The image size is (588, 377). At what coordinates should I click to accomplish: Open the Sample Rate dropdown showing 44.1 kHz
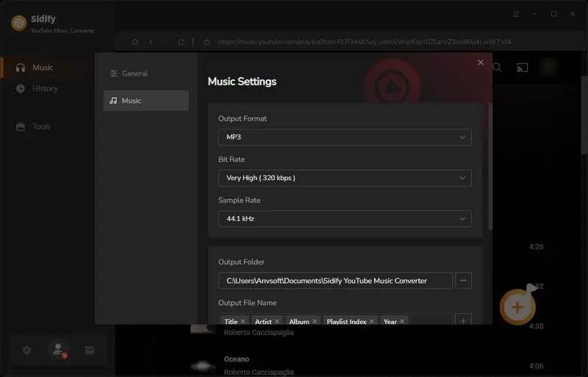click(x=345, y=219)
